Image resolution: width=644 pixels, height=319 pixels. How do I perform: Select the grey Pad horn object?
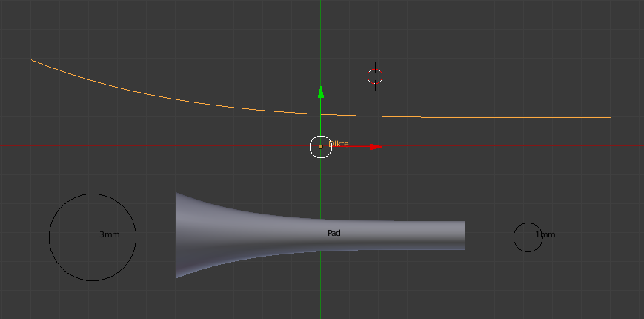coord(320,235)
